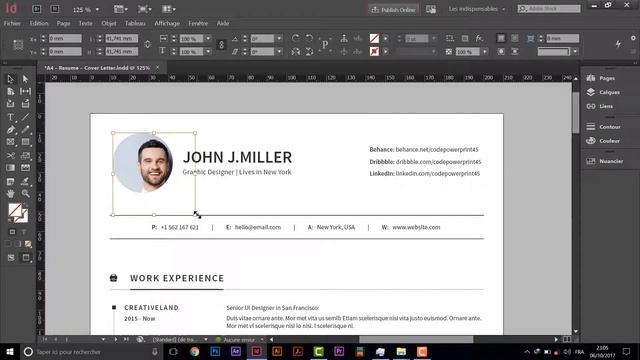Click the stroke swatch in control bar
Screen dimensions: 640x360
point(374,51)
